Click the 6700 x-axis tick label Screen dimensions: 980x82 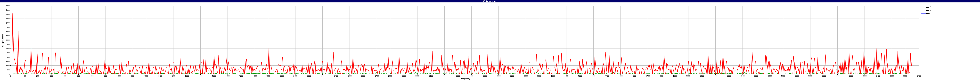[919, 76]
